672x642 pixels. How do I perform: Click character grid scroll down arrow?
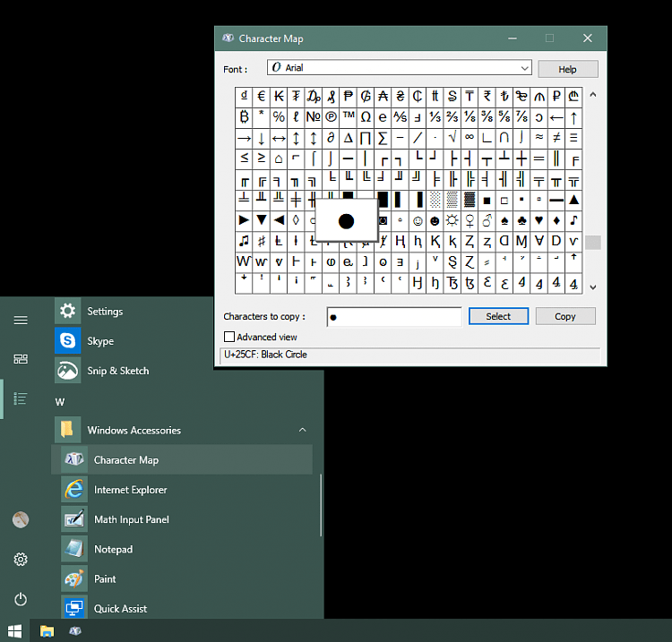pos(593,287)
